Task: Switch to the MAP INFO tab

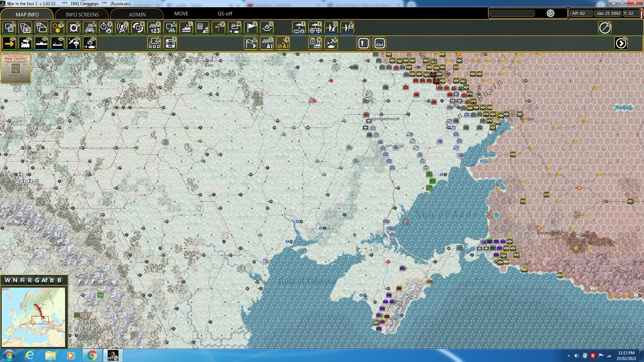Action: click(x=27, y=14)
